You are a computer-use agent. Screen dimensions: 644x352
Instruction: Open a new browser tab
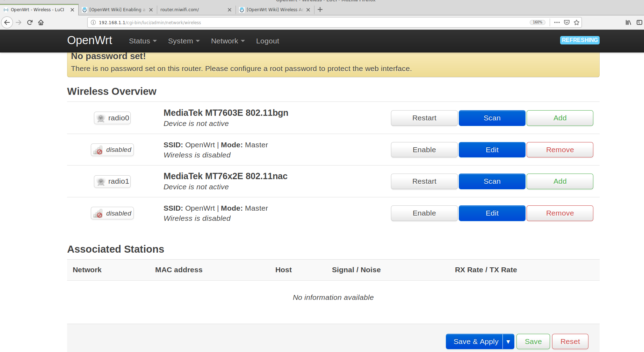tap(320, 9)
